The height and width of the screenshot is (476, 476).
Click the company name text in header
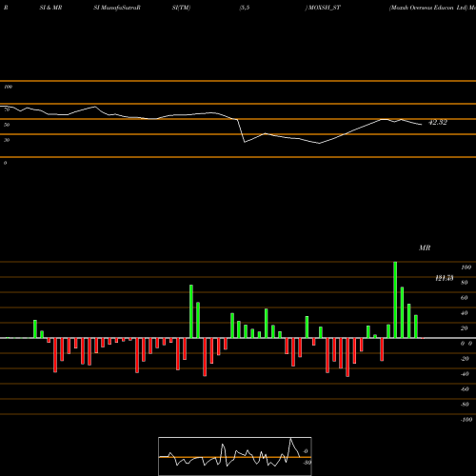point(428,8)
